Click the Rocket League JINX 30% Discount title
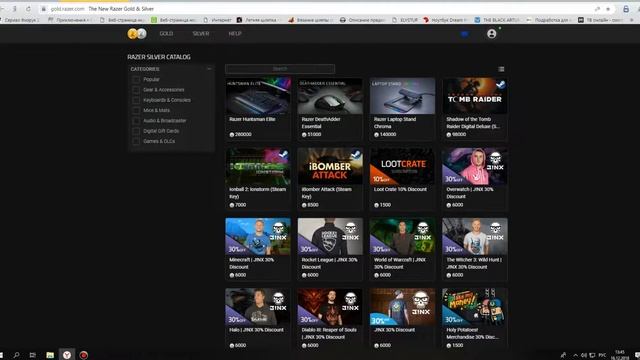This screenshot has height=360, width=640. 329,263
